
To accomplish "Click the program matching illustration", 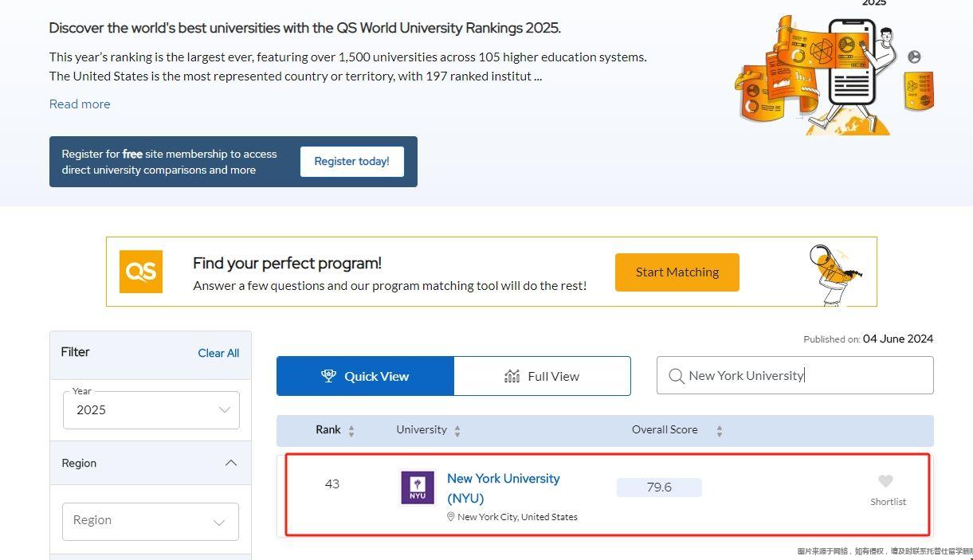I will [x=836, y=275].
